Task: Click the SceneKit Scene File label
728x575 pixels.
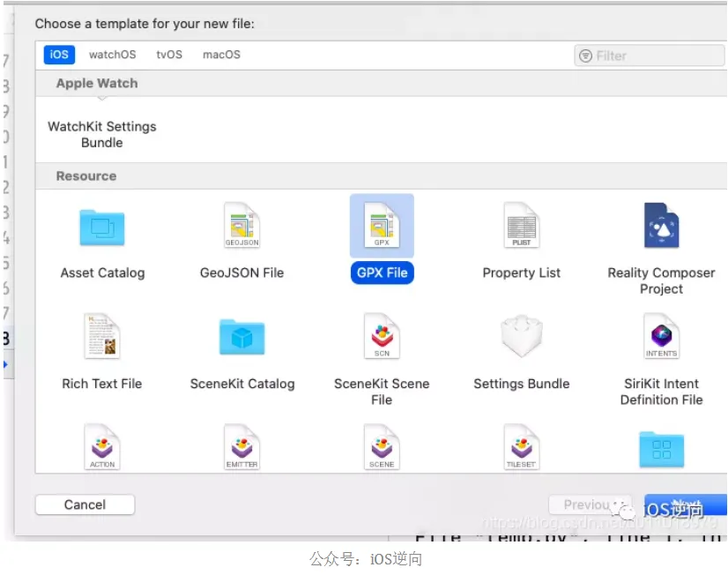Action: [382, 392]
